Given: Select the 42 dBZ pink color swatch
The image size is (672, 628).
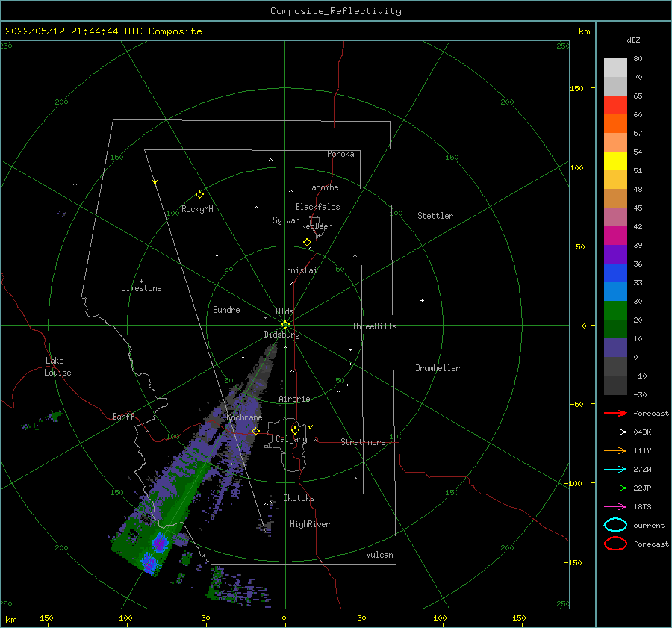Looking at the screenshot, I should coord(615,217).
